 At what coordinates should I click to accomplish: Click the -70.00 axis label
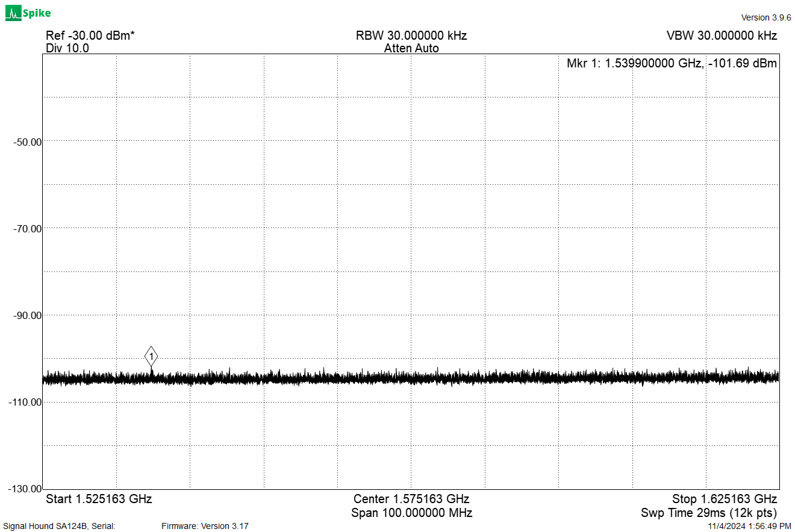(28, 229)
